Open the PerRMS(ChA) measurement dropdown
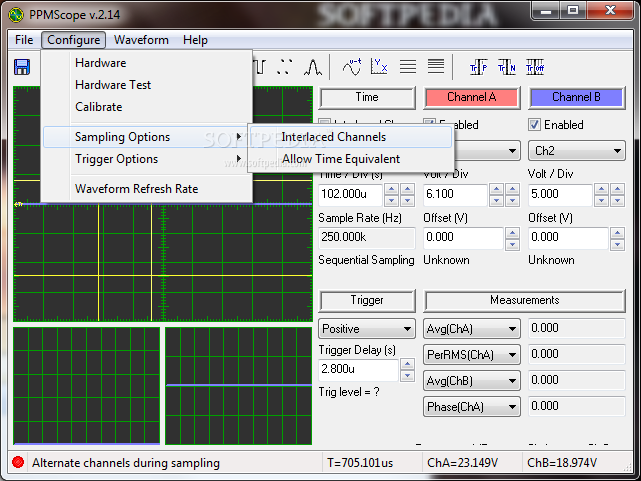 (x=471, y=354)
